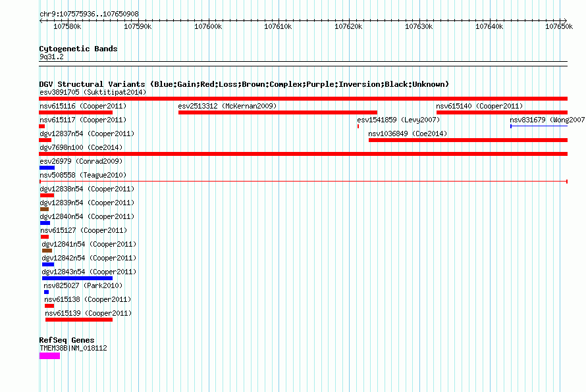
Task: Select the red bar under dgv12838n54
Action: [47, 195]
